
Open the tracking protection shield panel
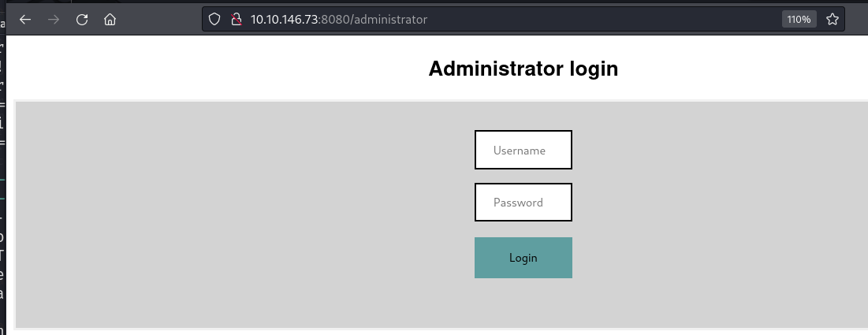[x=214, y=20]
